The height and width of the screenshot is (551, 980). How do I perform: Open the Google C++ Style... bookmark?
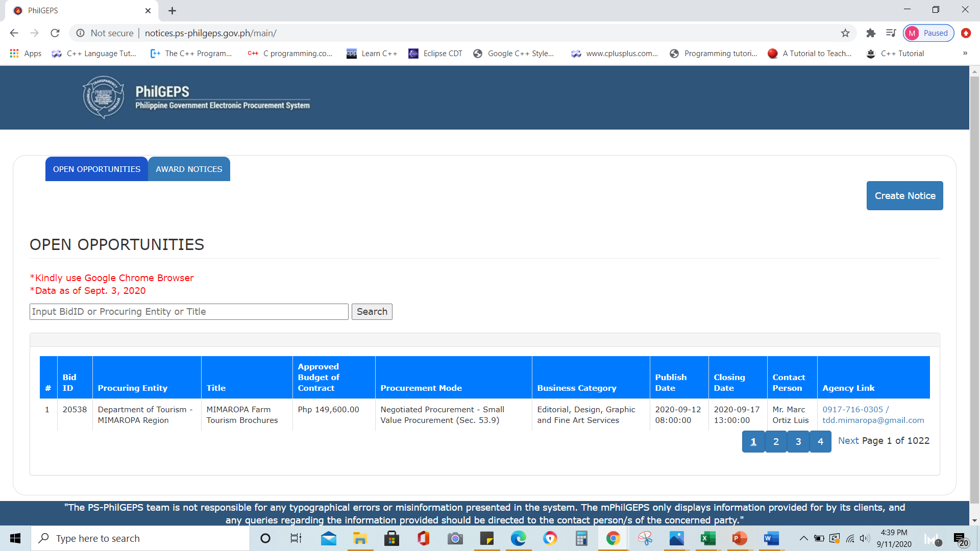tap(513, 54)
